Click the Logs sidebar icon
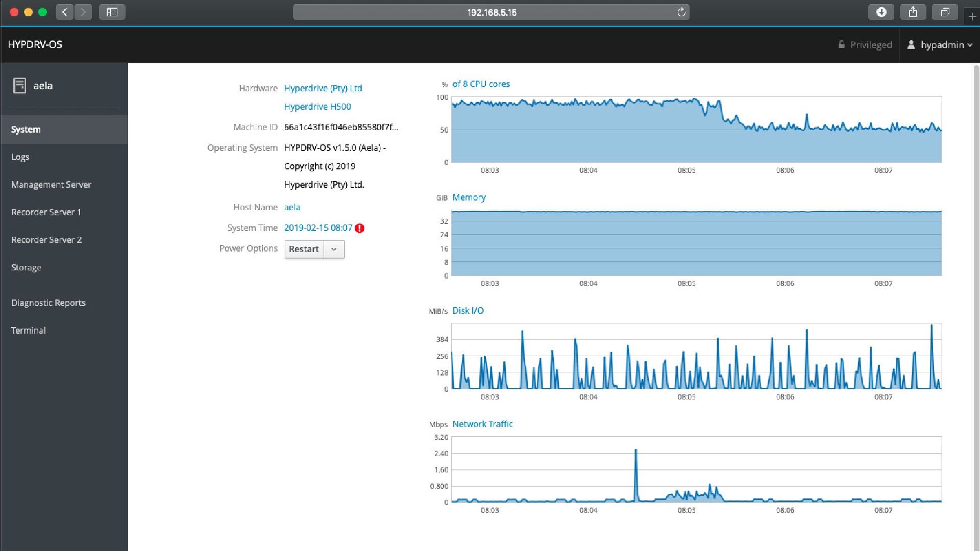Screen dimensions: 980x551 (19, 156)
